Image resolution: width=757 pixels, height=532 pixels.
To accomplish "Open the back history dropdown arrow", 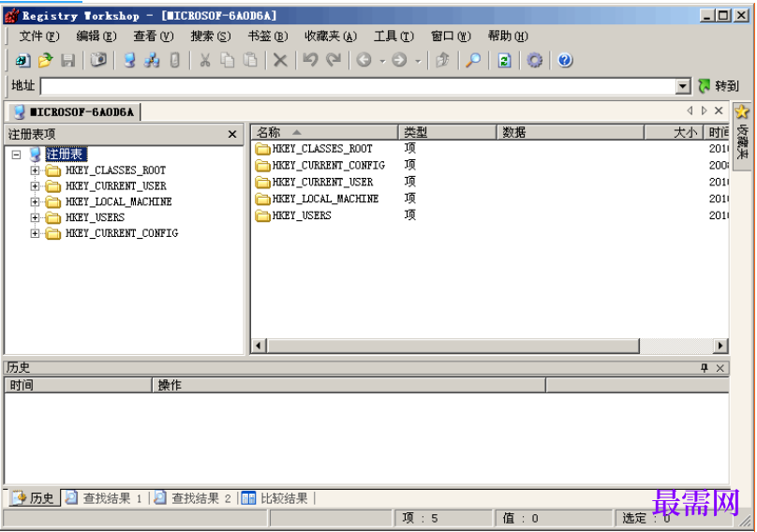I will pyautogui.click(x=382, y=61).
